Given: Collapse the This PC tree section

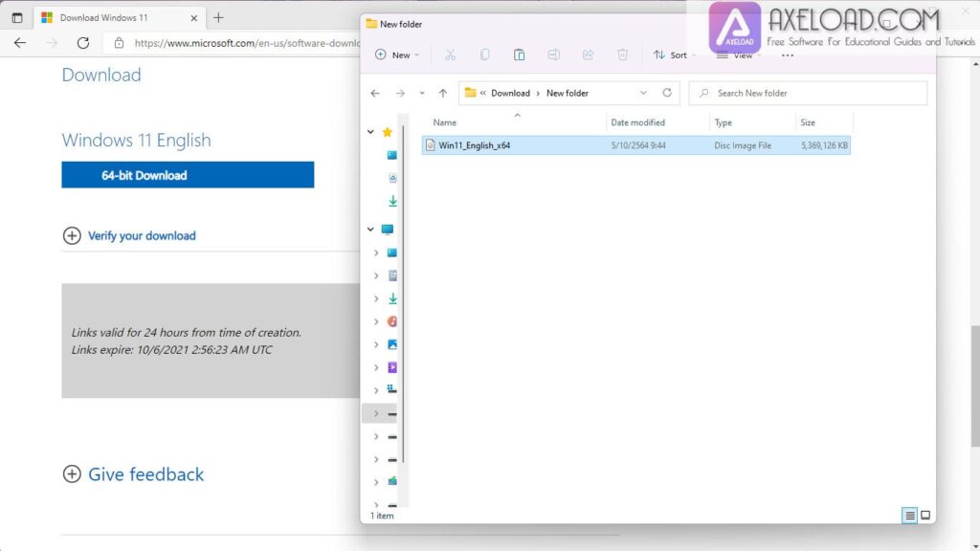Looking at the screenshot, I should [370, 230].
